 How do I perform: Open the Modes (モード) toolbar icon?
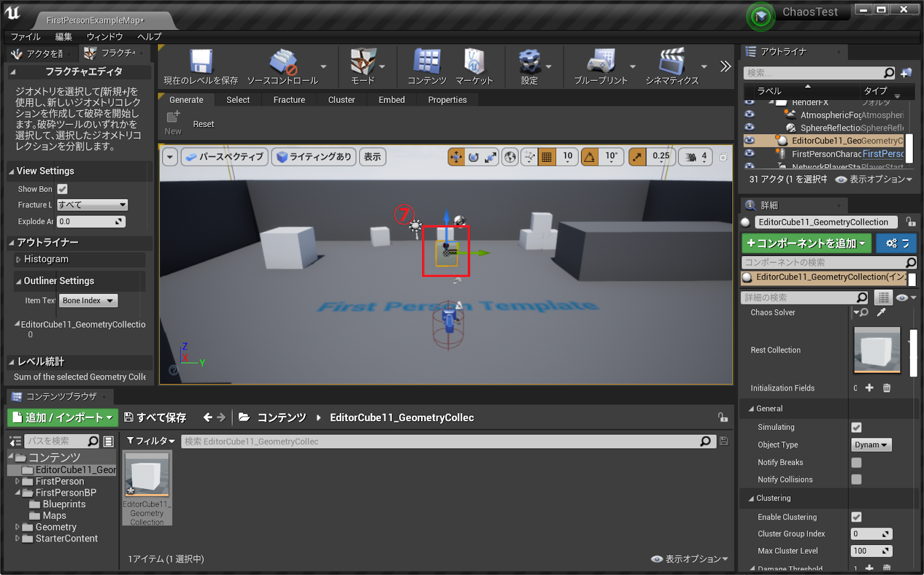tap(363, 62)
